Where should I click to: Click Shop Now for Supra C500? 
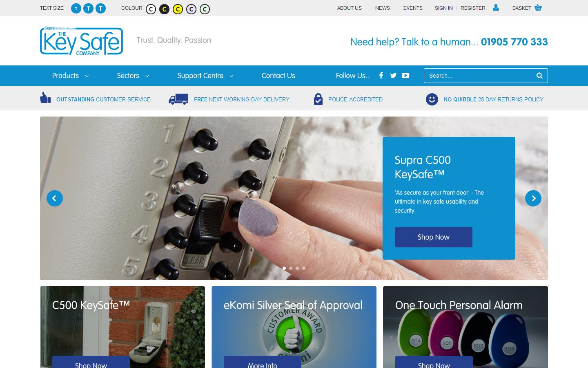point(433,237)
